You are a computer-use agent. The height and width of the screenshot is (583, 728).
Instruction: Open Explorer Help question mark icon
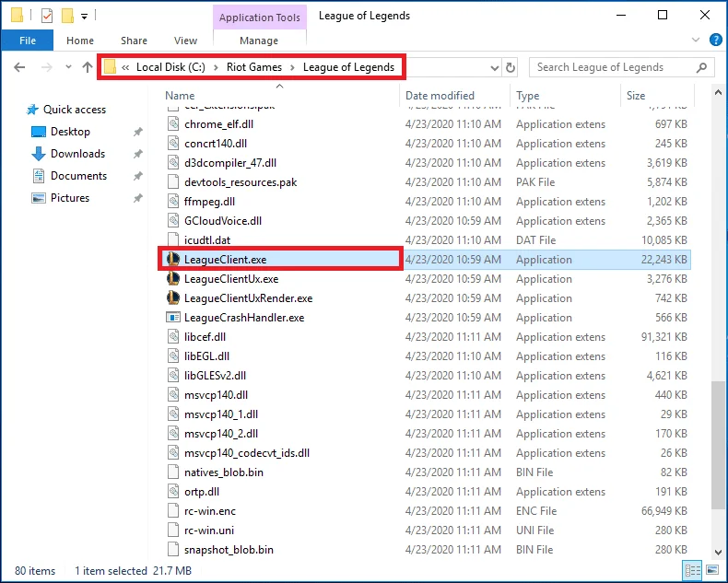[x=715, y=40]
